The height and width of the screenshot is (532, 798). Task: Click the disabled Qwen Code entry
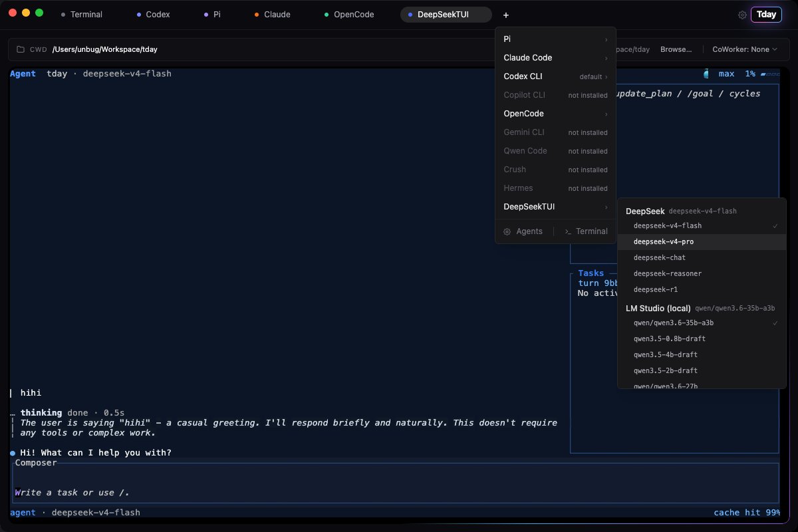pyautogui.click(x=555, y=151)
